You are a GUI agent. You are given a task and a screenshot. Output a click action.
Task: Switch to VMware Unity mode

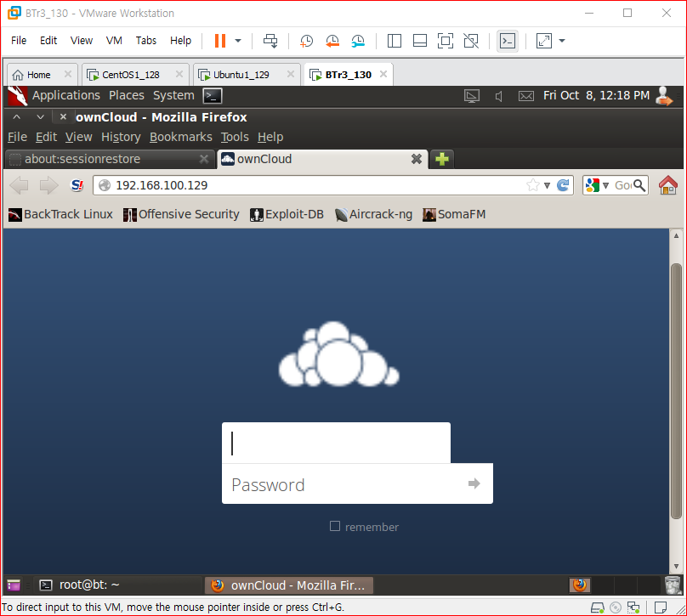point(471,41)
